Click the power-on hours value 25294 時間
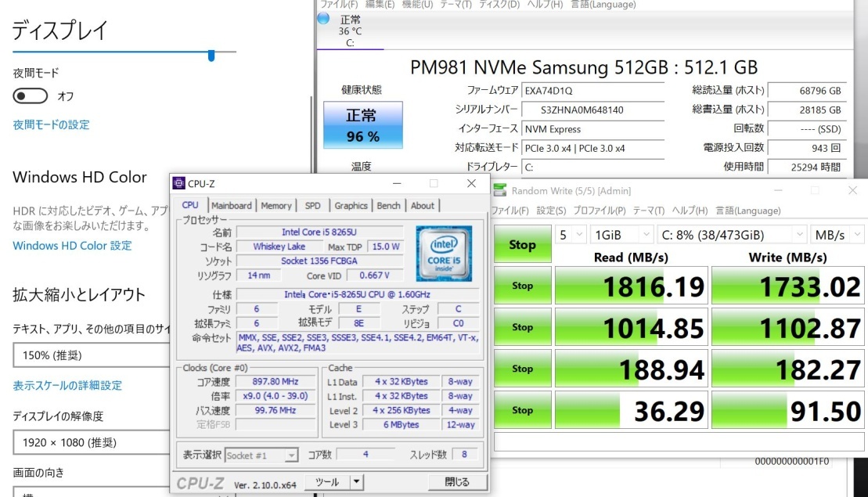 click(807, 167)
